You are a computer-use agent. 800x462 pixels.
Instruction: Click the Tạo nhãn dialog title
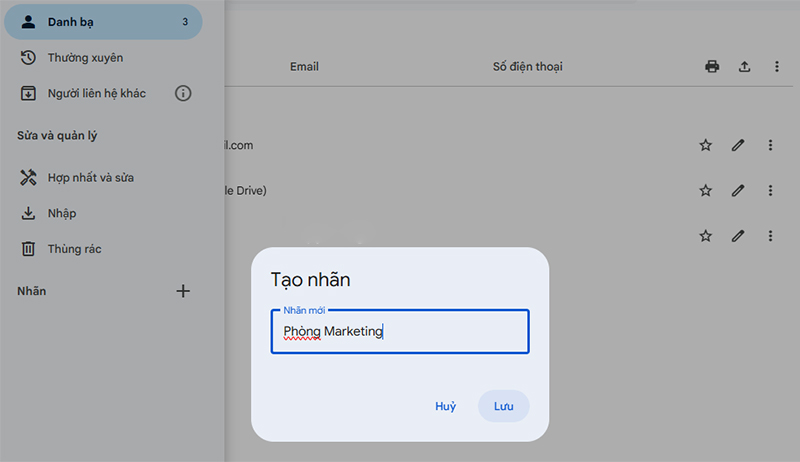coord(310,280)
